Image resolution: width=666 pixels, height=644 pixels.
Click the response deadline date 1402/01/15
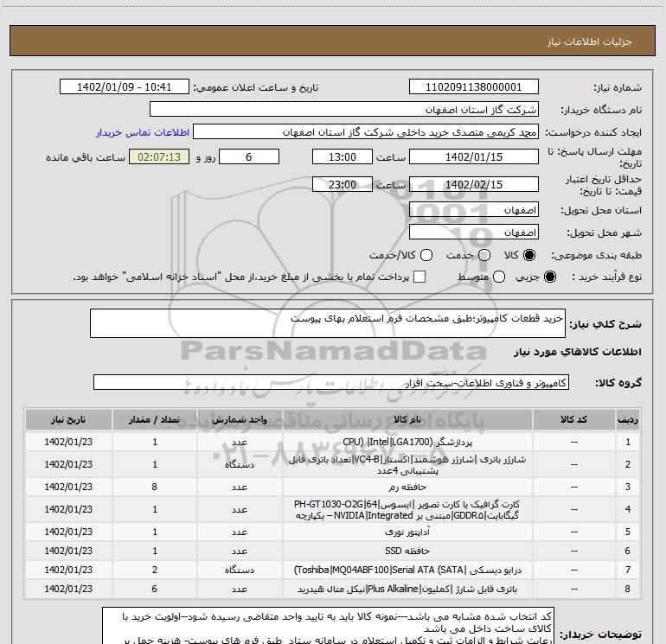click(x=474, y=156)
